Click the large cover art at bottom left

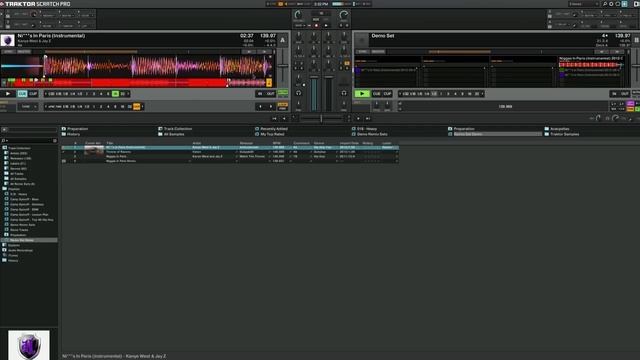point(29,345)
